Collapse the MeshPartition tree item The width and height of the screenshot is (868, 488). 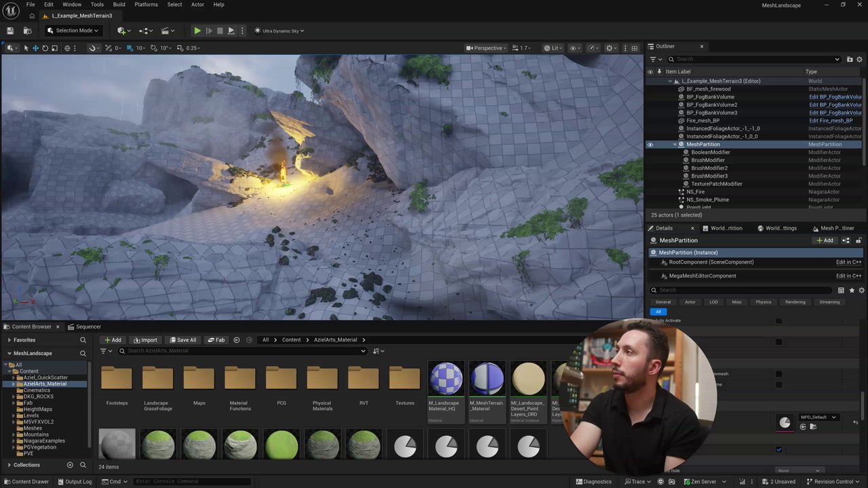click(x=675, y=144)
